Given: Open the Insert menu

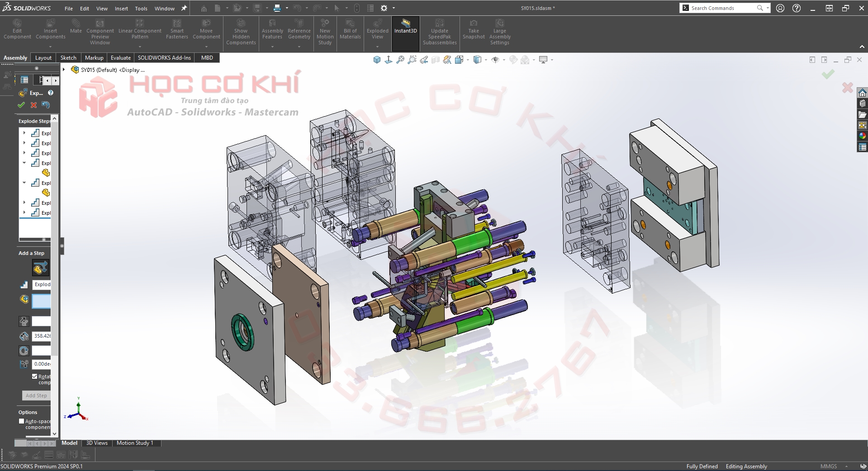Looking at the screenshot, I should pos(121,8).
